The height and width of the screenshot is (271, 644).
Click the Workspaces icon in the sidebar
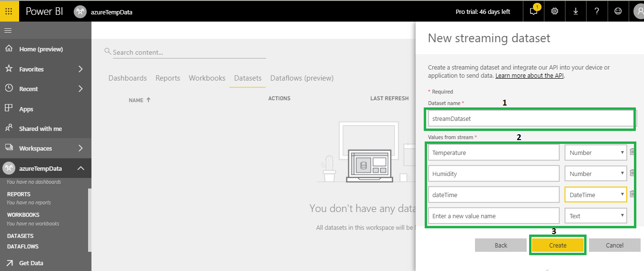click(x=9, y=148)
